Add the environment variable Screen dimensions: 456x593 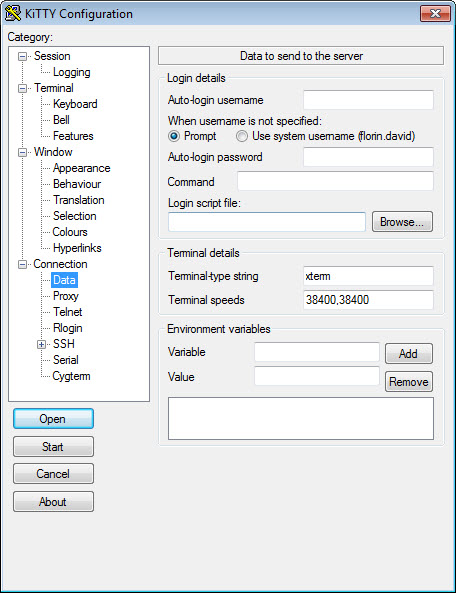click(x=409, y=354)
